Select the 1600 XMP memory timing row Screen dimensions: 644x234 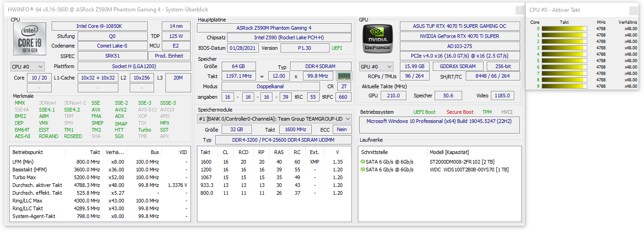point(274,162)
